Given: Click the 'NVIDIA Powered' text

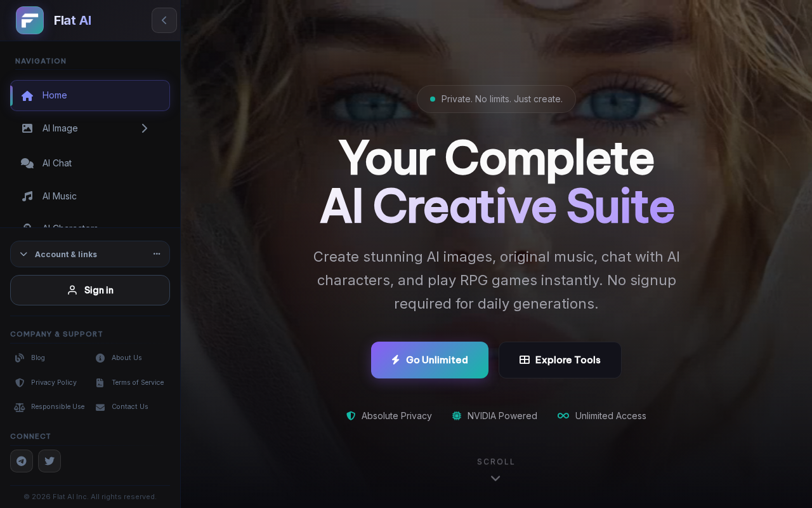Looking at the screenshot, I should tap(502, 416).
